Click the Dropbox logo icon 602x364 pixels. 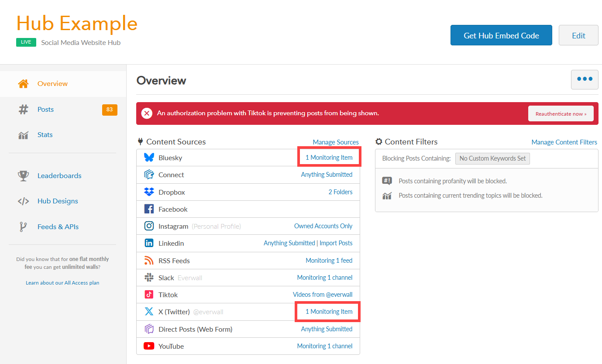click(x=149, y=192)
